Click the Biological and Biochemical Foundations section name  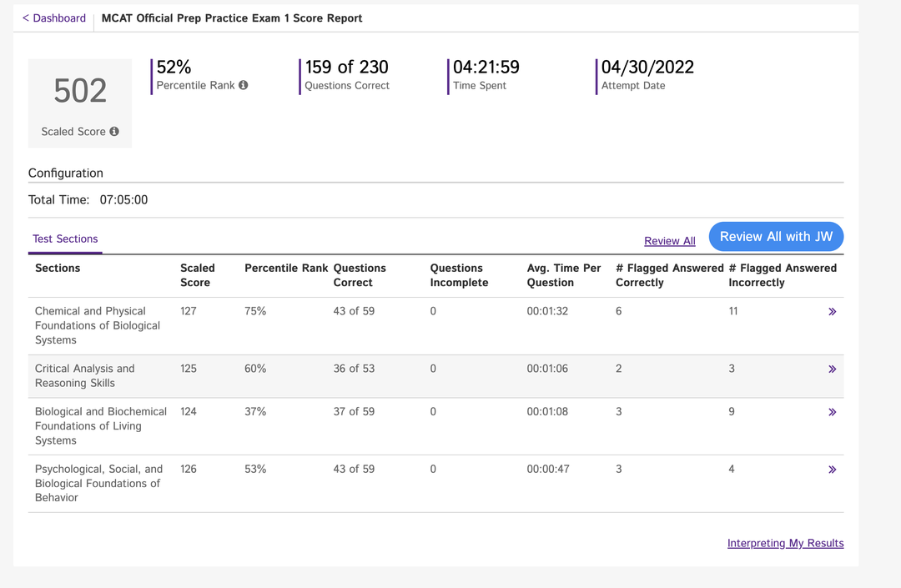tap(101, 426)
